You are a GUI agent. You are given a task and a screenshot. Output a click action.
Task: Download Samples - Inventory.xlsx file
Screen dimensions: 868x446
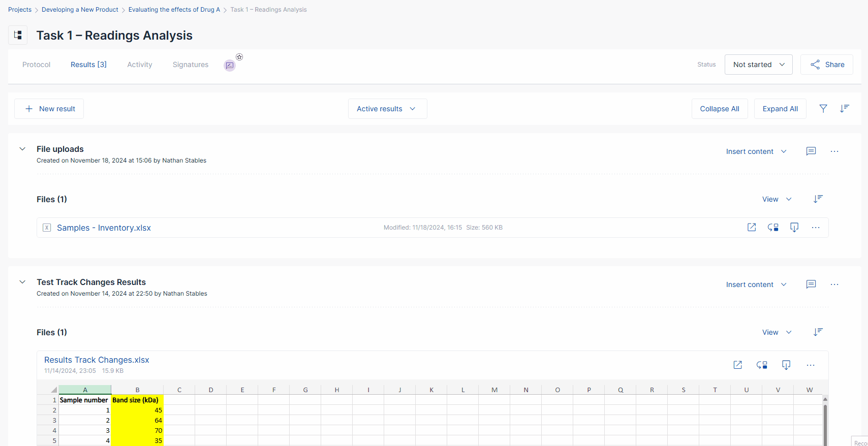pyautogui.click(x=794, y=228)
